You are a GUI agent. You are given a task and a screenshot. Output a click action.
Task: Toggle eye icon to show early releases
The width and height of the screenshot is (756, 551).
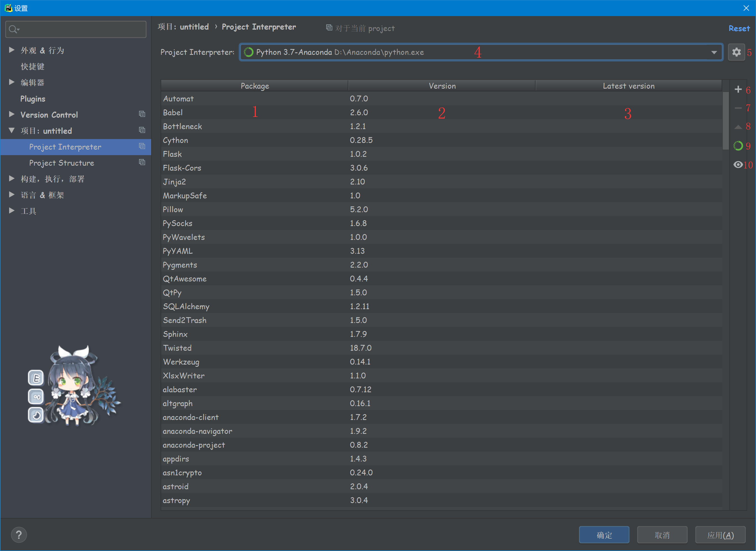(738, 165)
